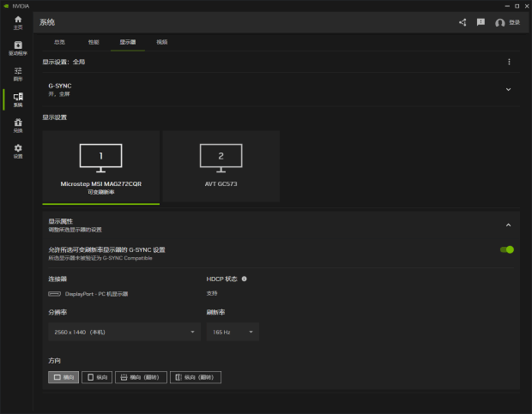
Task: Switch to the Displays tab
Action: (x=128, y=42)
